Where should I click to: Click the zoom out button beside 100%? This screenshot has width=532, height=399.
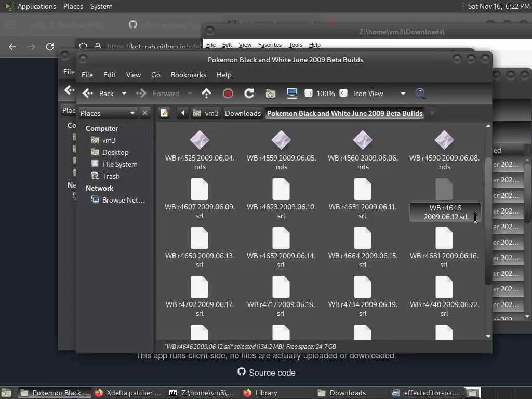pos(309,94)
